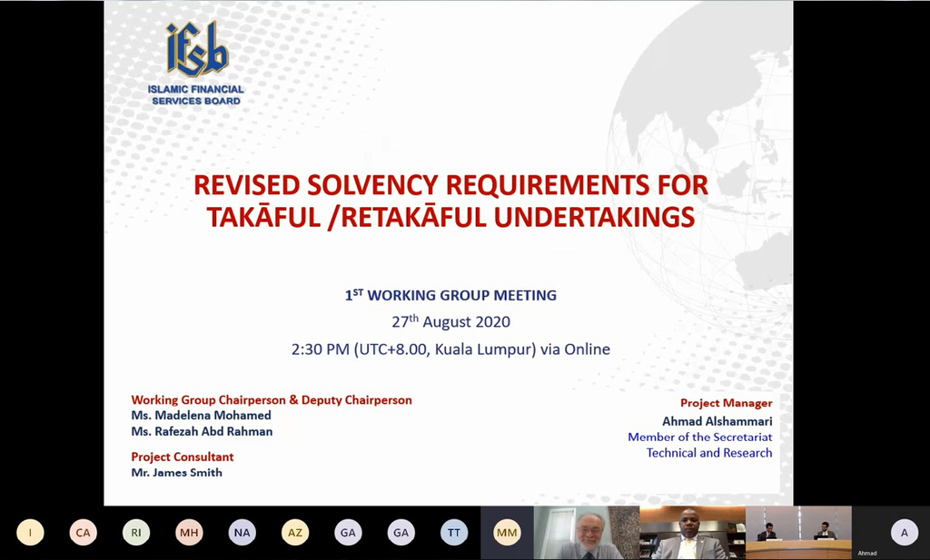Click the Revised Solvency Requirements slide title
Screen dimensions: 930x560
pos(450,201)
